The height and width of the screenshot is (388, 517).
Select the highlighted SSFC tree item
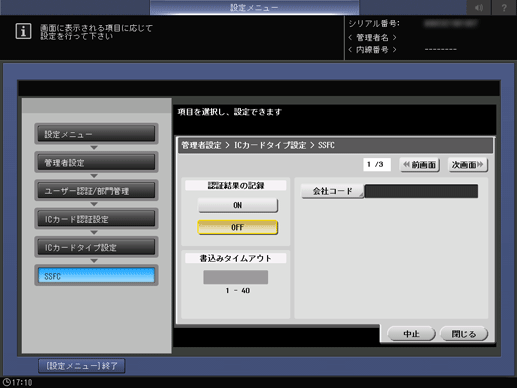(96, 276)
